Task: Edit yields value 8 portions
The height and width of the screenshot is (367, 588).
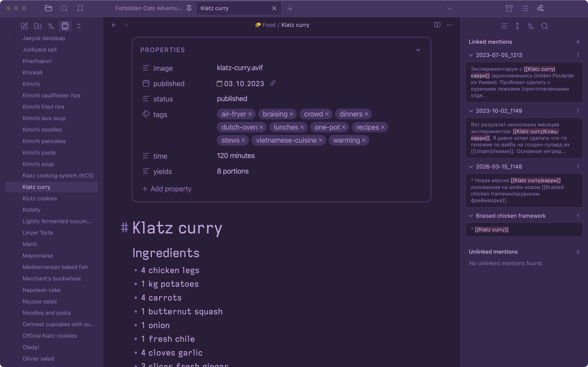Action: pos(233,171)
